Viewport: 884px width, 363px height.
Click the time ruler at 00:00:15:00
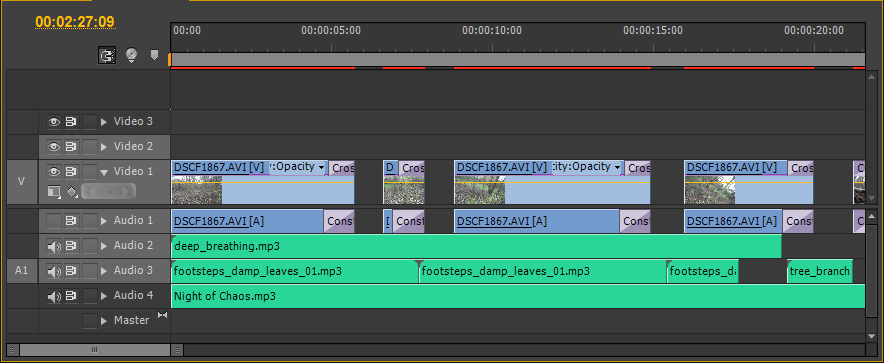coord(653,30)
